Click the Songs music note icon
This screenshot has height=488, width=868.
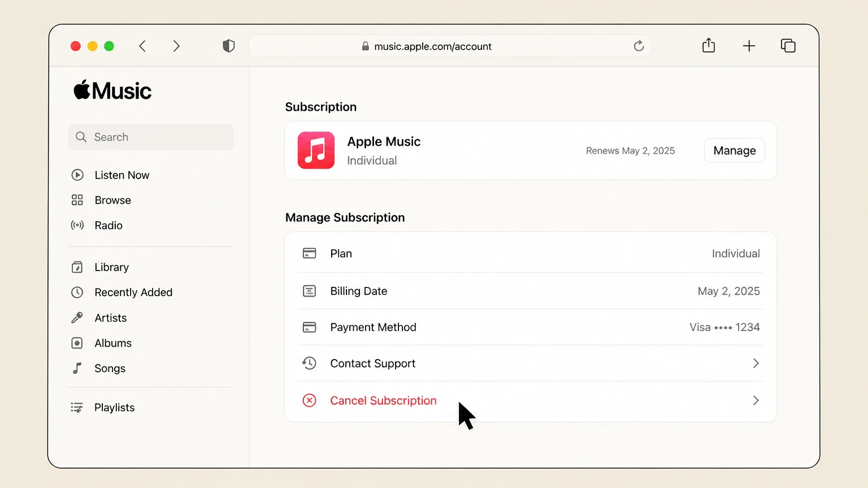(x=77, y=368)
